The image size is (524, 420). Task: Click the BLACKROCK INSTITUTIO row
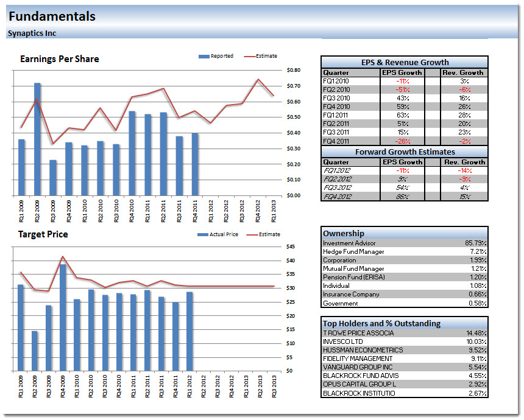coord(405,393)
